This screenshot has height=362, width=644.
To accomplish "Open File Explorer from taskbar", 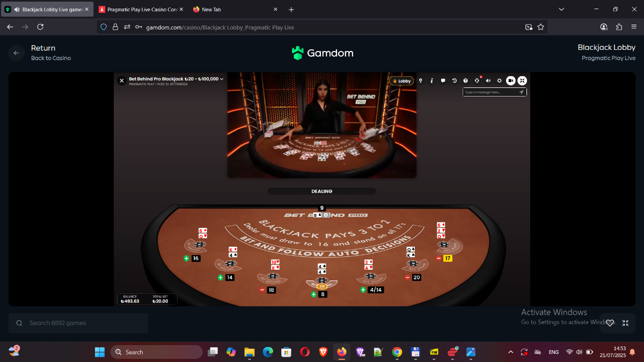I will [x=249, y=352].
